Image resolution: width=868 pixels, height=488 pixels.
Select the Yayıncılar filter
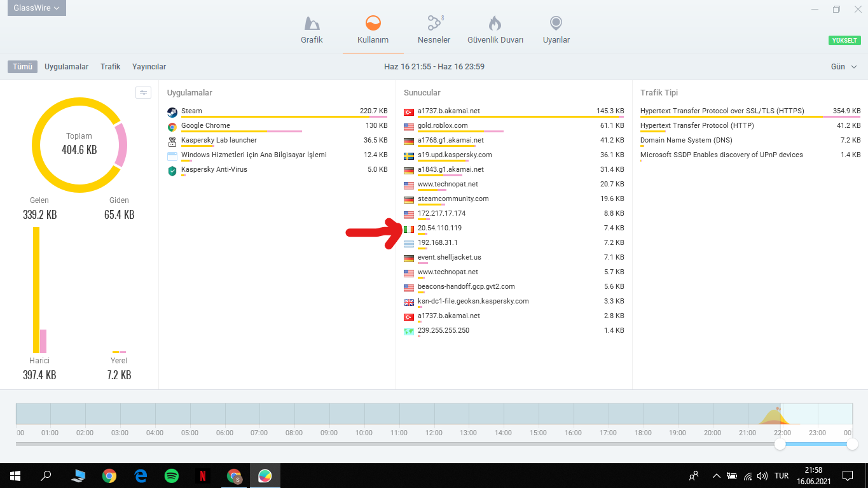tap(149, 67)
